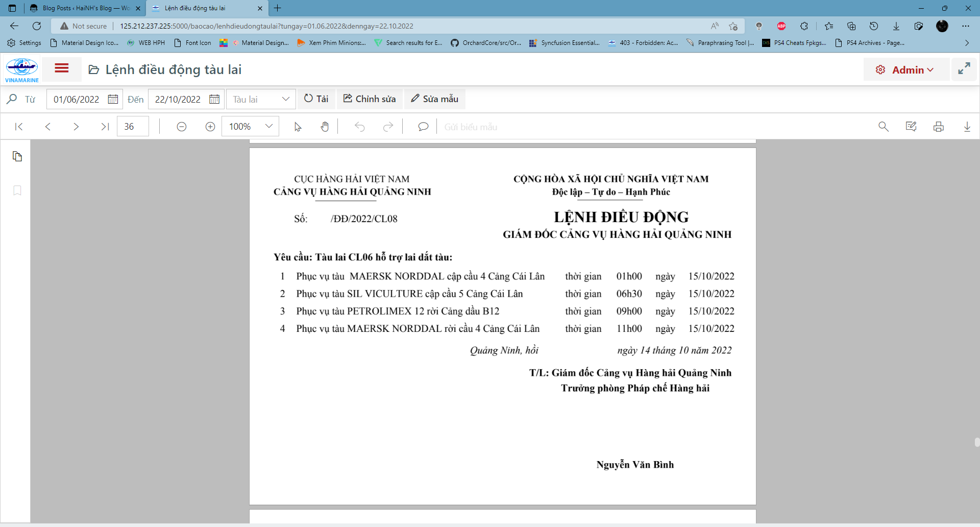
Task: Go to the first page of the report
Action: 19,127
